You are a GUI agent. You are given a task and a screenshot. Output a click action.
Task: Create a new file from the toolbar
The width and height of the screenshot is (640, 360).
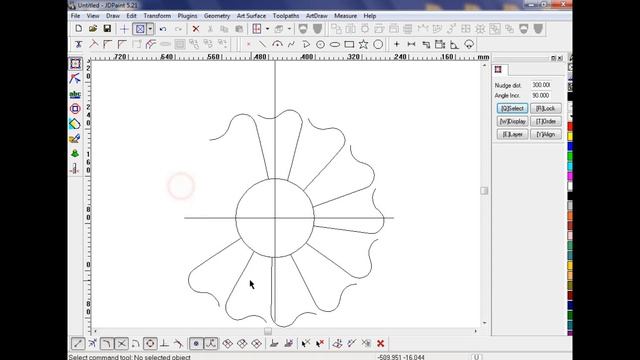[x=78, y=29]
